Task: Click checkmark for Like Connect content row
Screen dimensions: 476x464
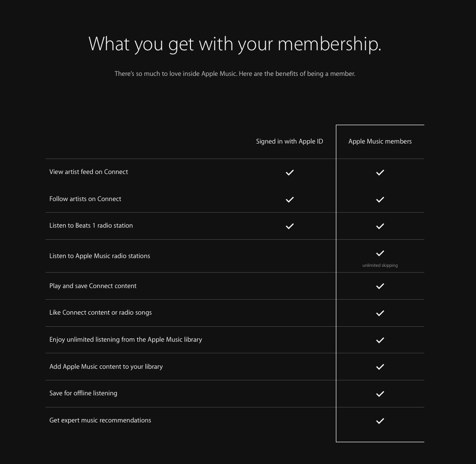Action: click(x=380, y=313)
